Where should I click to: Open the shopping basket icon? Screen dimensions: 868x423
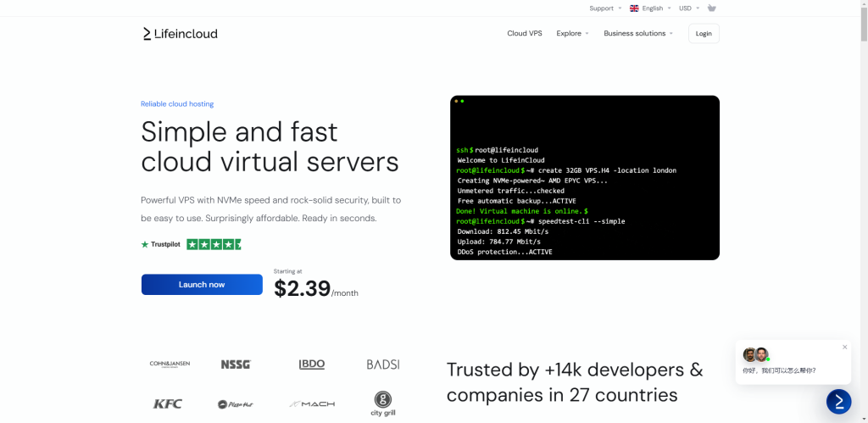click(711, 8)
